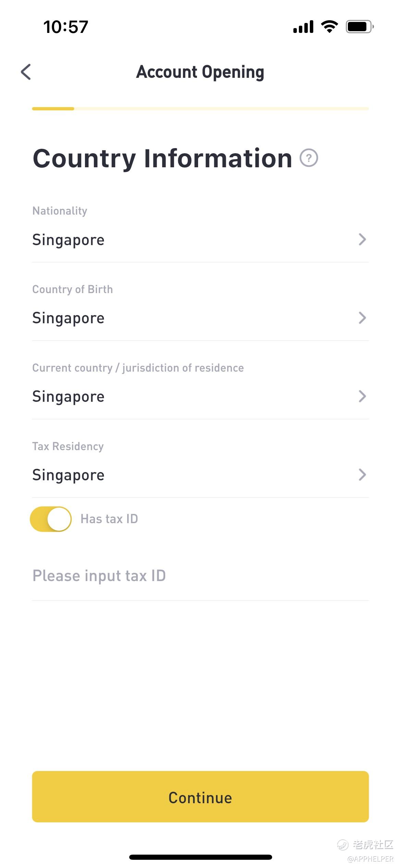Viewport: 401px width, 868px height.
Task: Tap the Wi-Fi status icon
Action: click(329, 26)
